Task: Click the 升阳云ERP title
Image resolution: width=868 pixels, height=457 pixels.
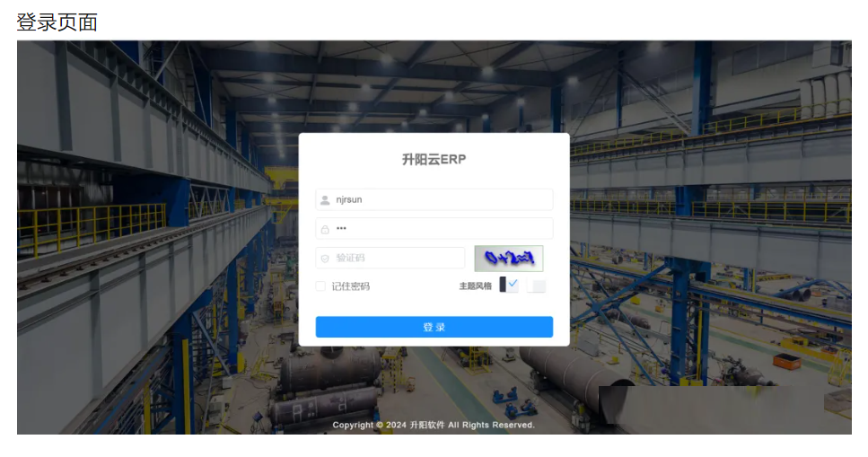Action: click(x=434, y=160)
